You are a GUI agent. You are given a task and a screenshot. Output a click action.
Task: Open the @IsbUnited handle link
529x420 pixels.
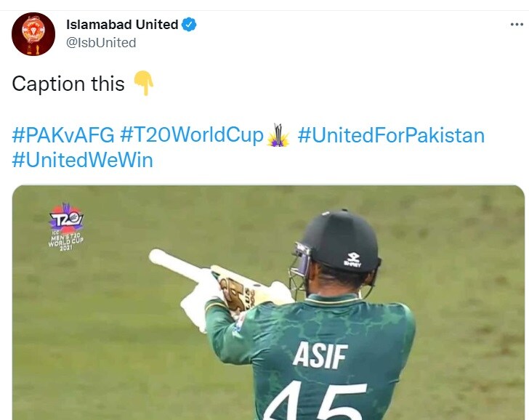point(101,43)
